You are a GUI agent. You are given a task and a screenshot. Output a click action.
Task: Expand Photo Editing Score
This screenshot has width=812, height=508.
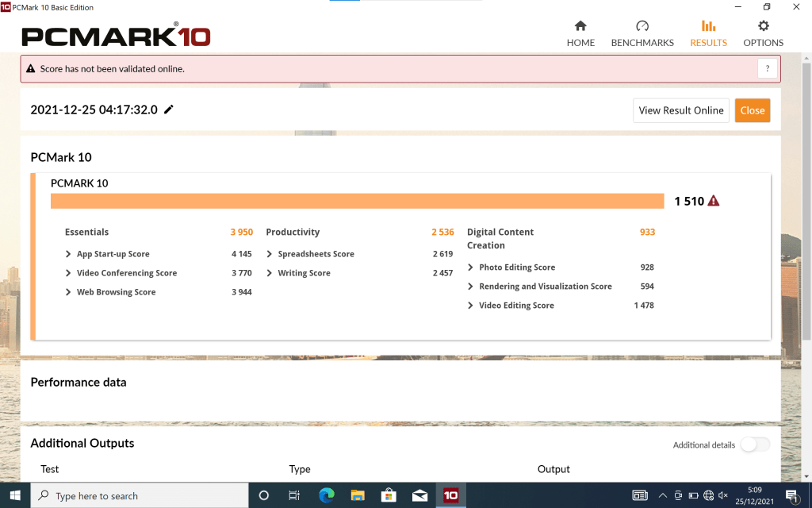pyautogui.click(x=470, y=267)
